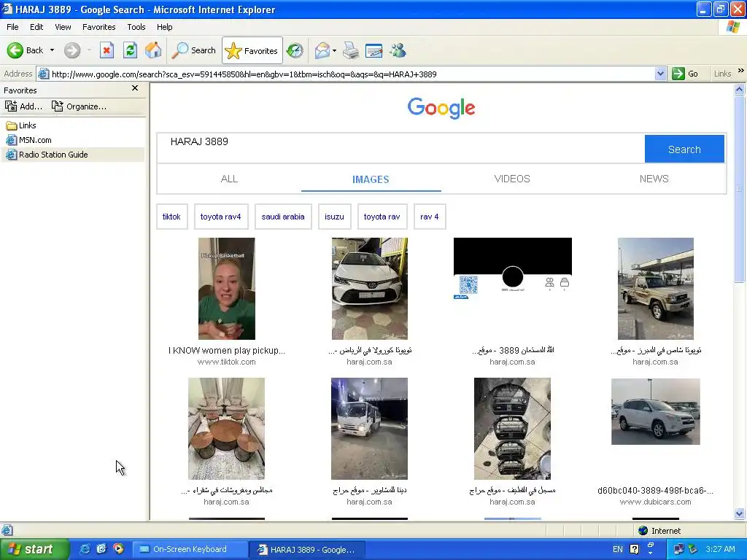The width and height of the screenshot is (747, 560).
Task: Launch Internet Explorer from quick launch
Action: click(x=85, y=549)
